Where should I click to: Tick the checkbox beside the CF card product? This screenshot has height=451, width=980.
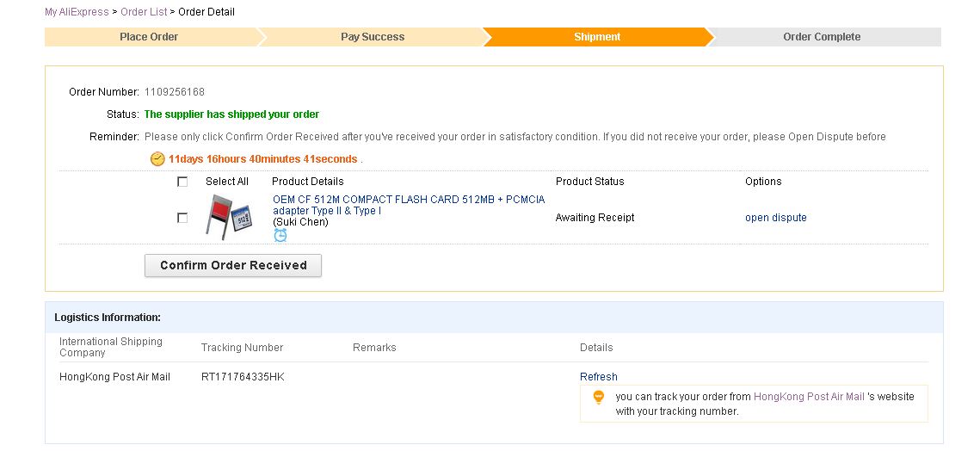182,218
